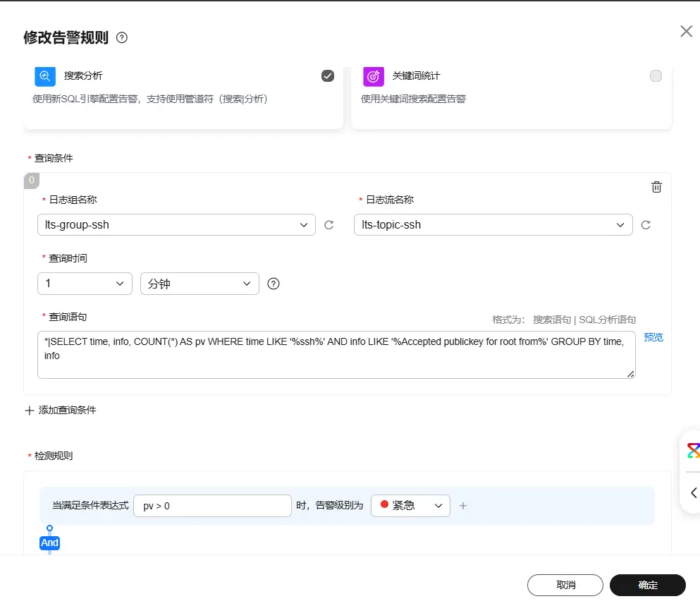700x606 pixels.
Task: Refresh the 日志组名称 list
Action: 328,225
